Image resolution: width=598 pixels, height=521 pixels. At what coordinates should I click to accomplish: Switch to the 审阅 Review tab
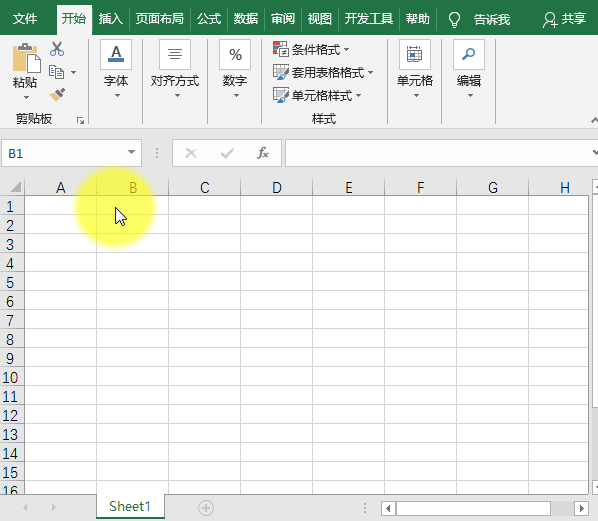point(283,19)
